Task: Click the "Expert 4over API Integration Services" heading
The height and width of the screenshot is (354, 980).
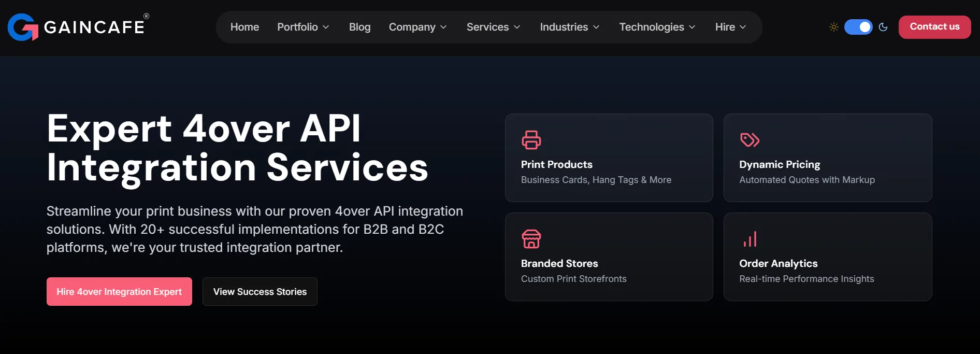Action: pos(237,148)
